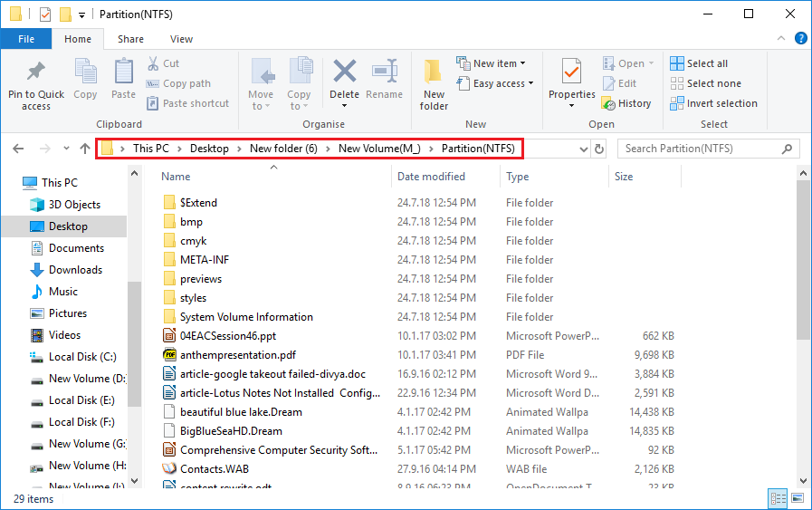This screenshot has height=510, width=812.
Task: Select 3D Objects in navigation pane
Action: tap(74, 204)
